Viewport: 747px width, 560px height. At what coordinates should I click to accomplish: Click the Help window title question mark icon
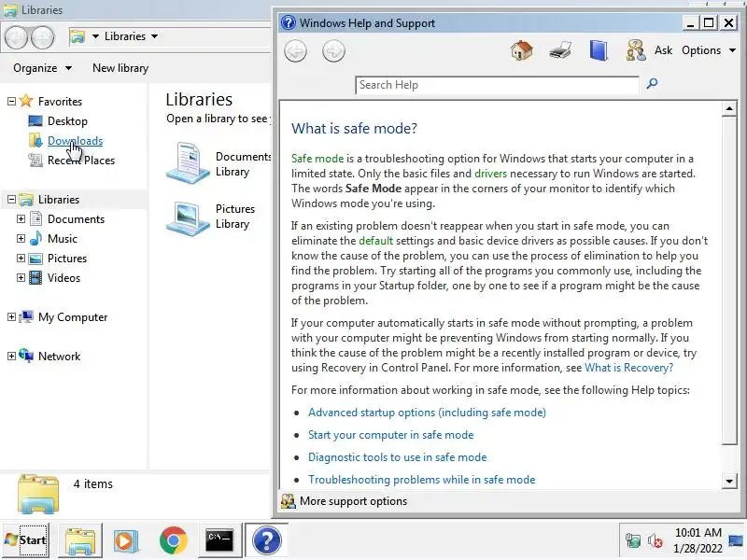tap(289, 22)
